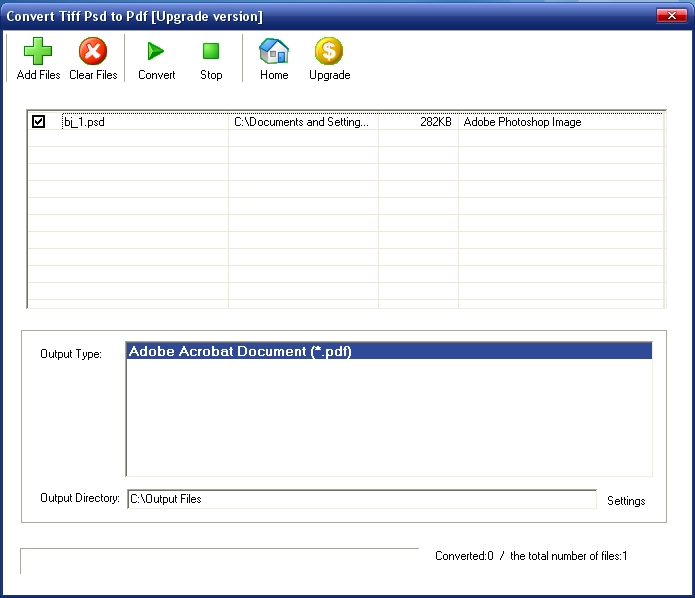Start conversion with the green Convert arrow
Image resolution: width=695 pixels, height=598 pixels.
click(x=156, y=51)
